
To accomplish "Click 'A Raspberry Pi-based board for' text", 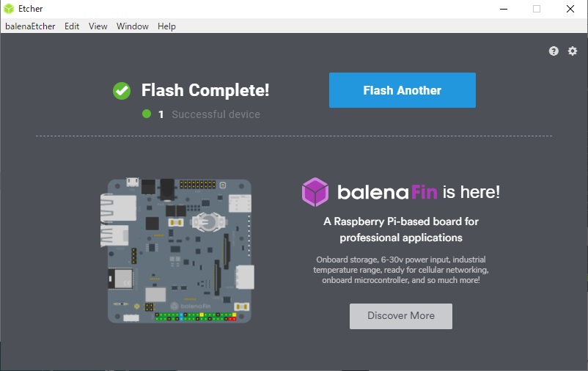I will [401, 221].
